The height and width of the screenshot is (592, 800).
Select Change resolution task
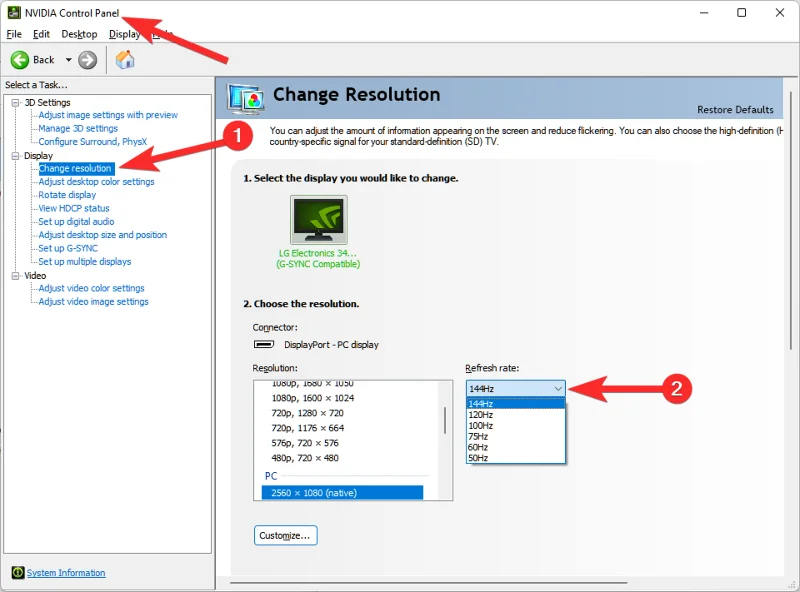(75, 168)
